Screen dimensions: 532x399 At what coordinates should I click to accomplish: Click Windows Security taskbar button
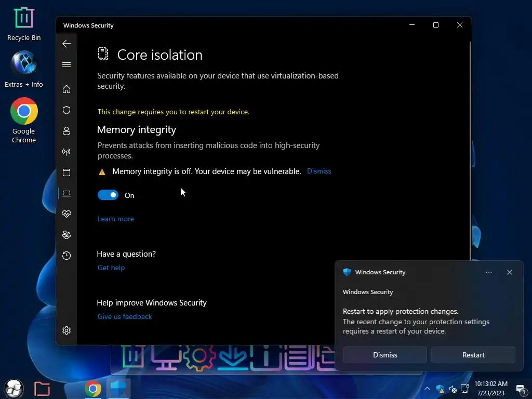[118, 389]
